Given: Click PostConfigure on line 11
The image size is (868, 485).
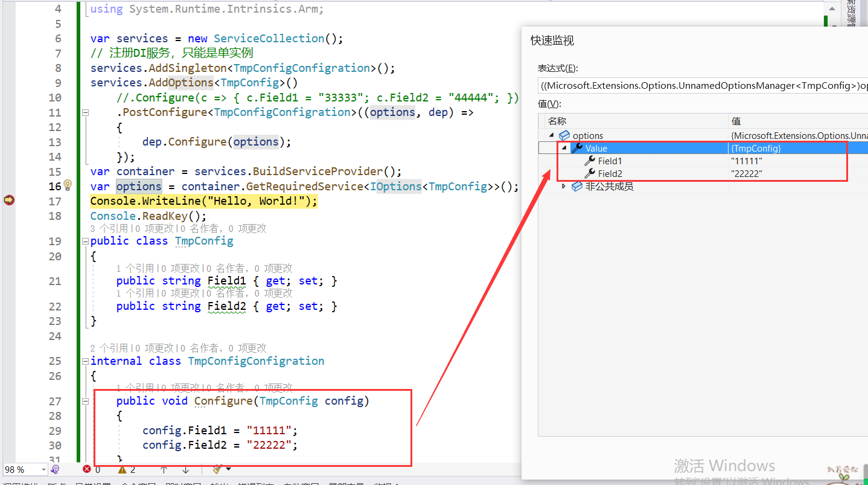Looking at the screenshot, I should 165,112.
